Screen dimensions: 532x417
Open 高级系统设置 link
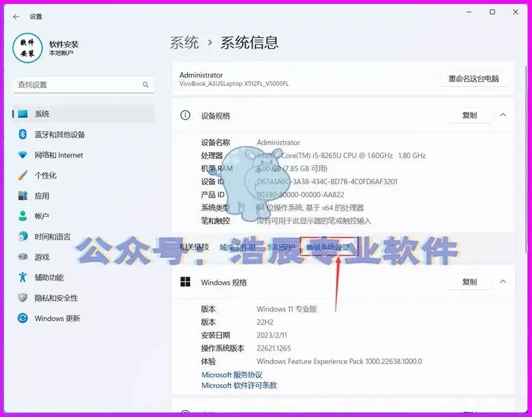pos(327,247)
